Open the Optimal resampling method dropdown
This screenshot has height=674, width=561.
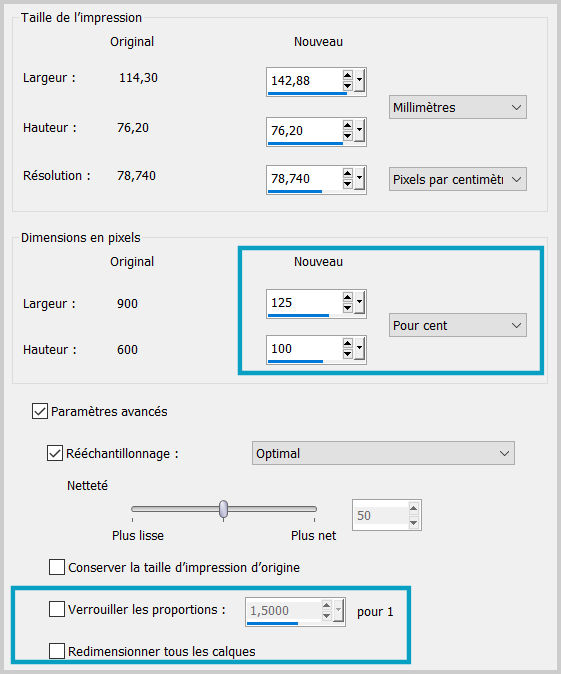(x=383, y=453)
